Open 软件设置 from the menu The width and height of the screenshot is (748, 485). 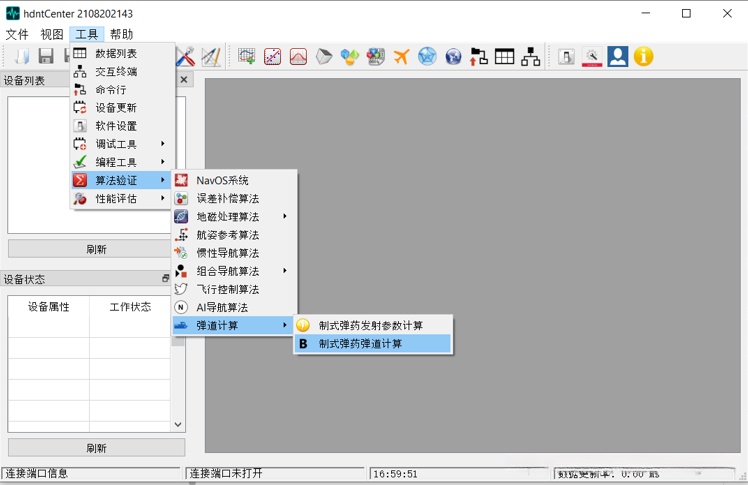click(x=123, y=125)
